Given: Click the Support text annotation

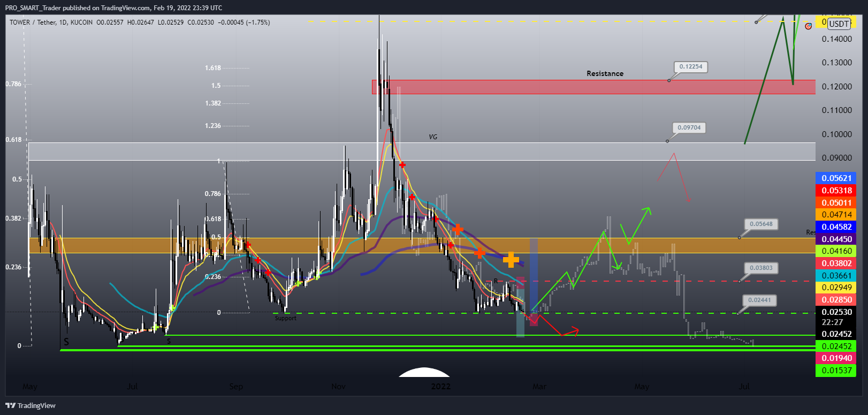Looking at the screenshot, I should pos(285,318).
